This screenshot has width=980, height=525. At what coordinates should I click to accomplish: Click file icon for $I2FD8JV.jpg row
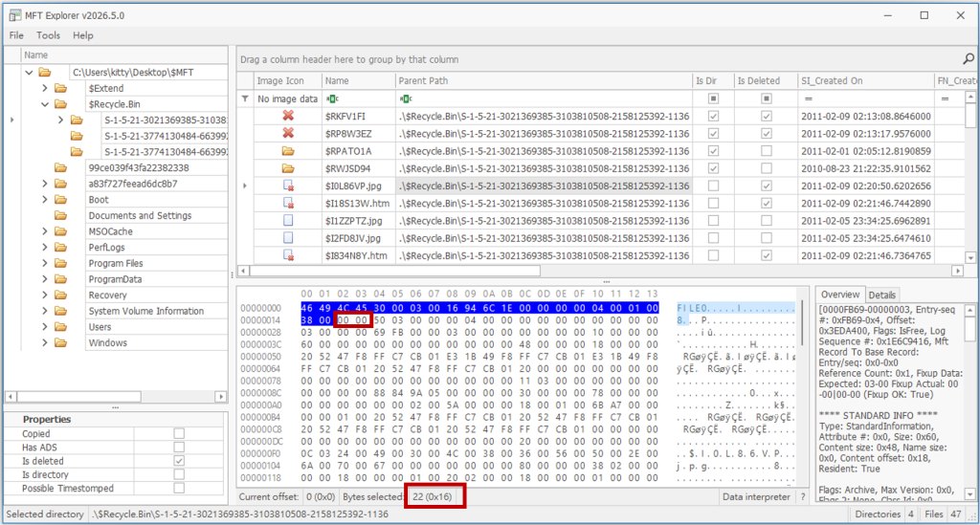point(288,238)
